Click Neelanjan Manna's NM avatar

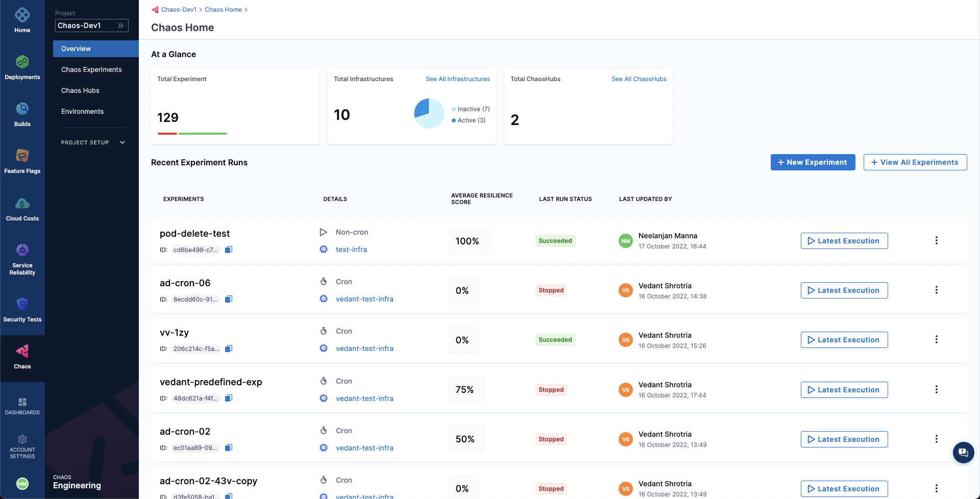click(626, 241)
